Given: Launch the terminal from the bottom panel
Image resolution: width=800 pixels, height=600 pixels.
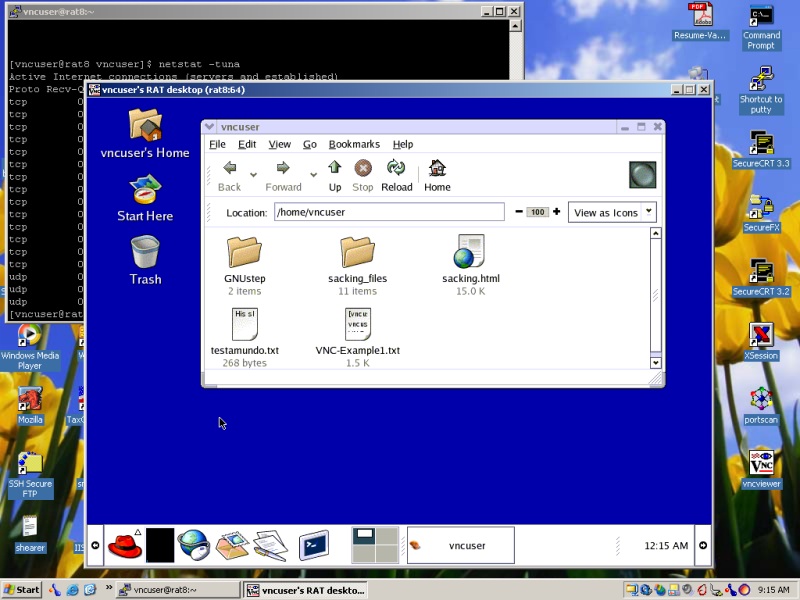Looking at the screenshot, I should [315, 545].
